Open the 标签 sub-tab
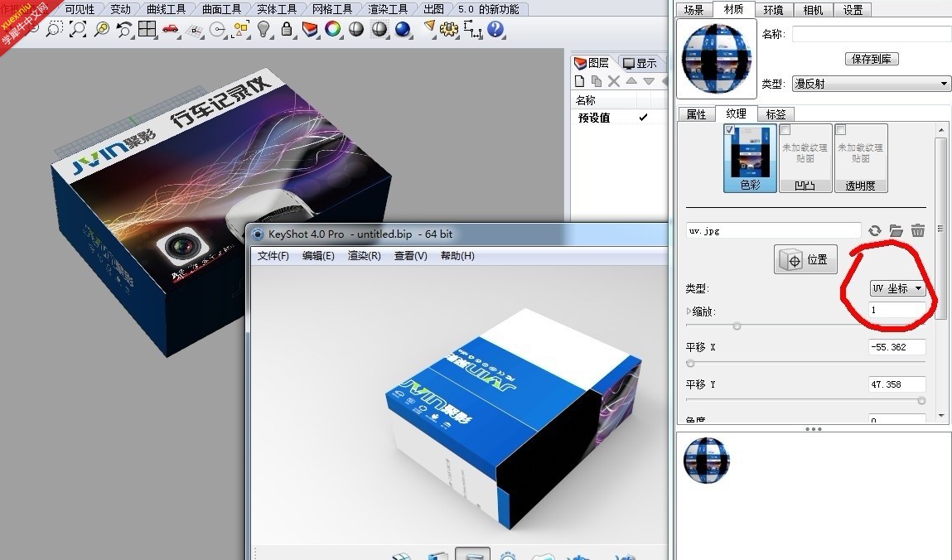Image resolution: width=952 pixels, height=560 pixels. coord(776,114)
